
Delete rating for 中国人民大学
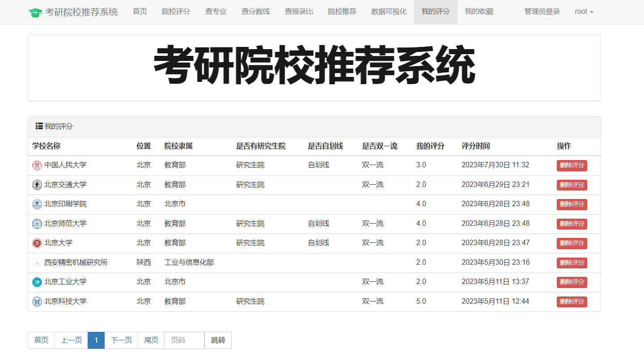572,165
